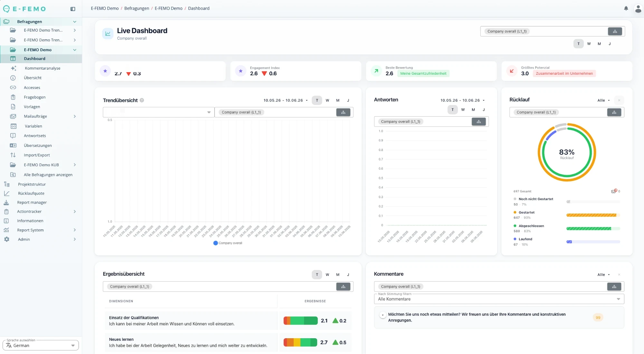The width and height of the screenshot is (644, 354).
Task: Open notifications bell
Action: (x=626, y=8)
